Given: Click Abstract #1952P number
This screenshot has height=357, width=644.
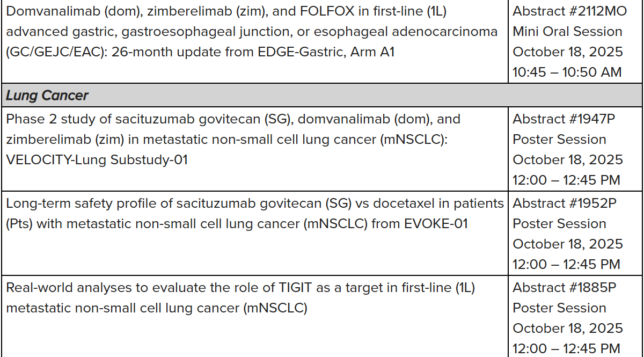Looking at the screenshot, I should tap(565, 203).
